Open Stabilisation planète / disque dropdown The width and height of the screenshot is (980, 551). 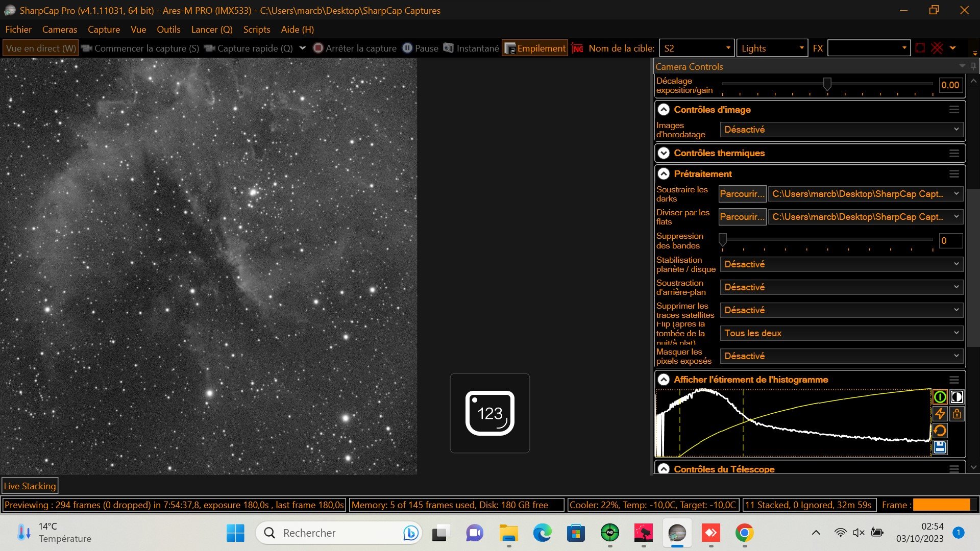click(842, 264)
